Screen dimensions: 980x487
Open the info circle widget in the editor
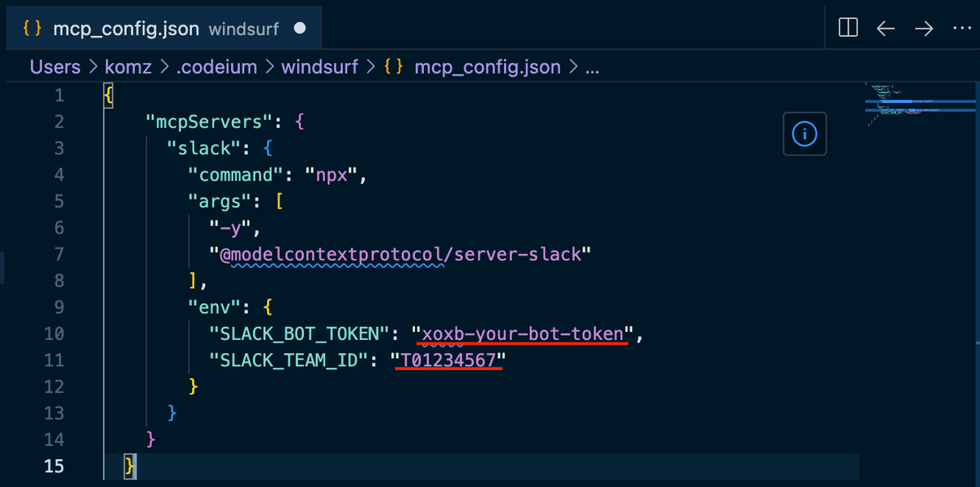804,133
